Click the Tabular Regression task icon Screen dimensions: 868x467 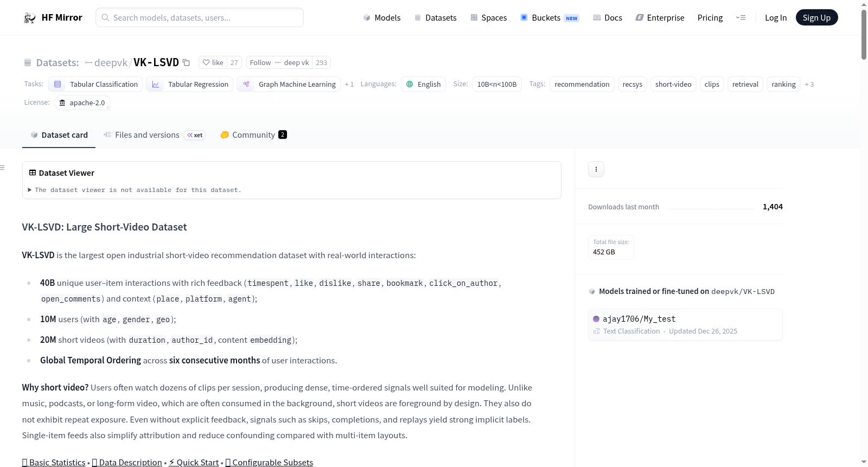pos(156,84)
